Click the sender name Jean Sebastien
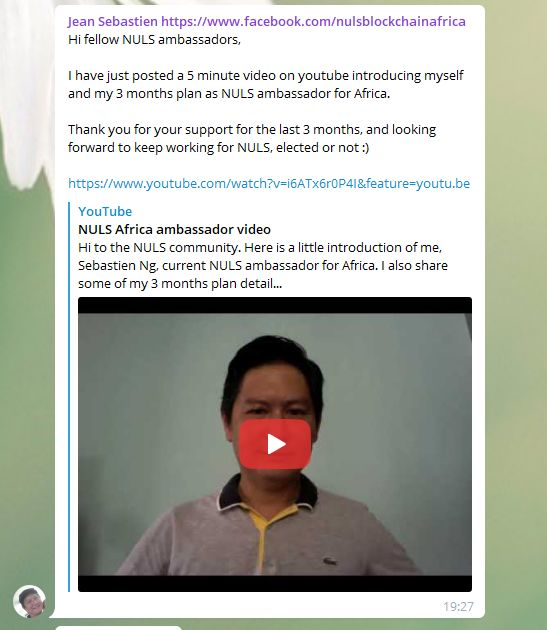 click(x=113, y=21)
